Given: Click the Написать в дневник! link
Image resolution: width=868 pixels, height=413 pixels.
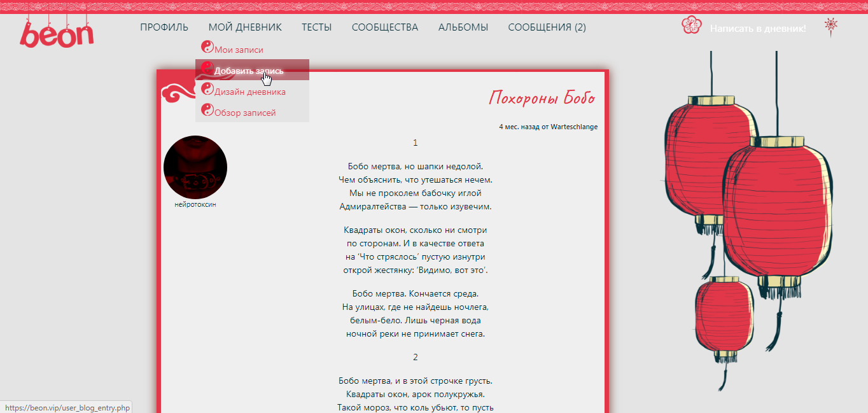Looking at the screenshot, I should point(757,29).
